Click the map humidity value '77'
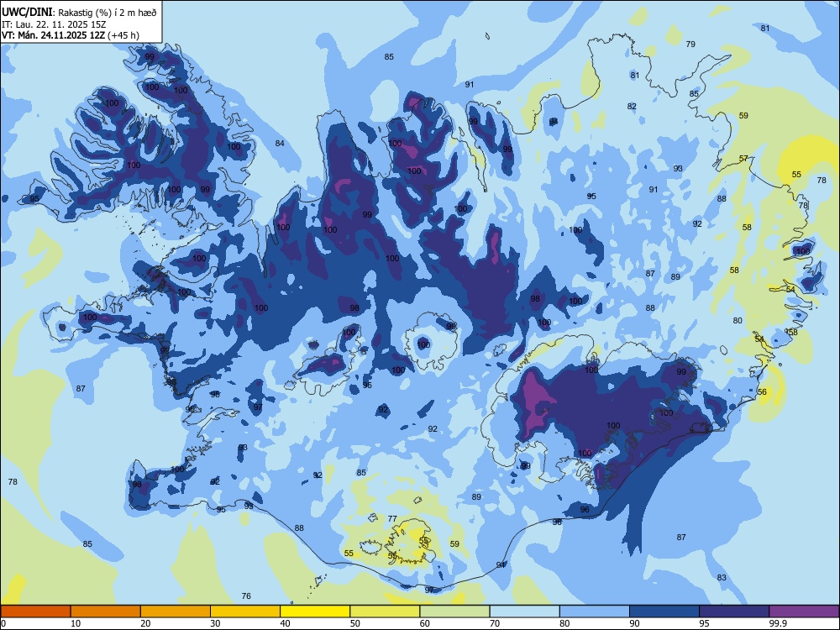Viewport: 840px width, 630px height. [392, 518]
